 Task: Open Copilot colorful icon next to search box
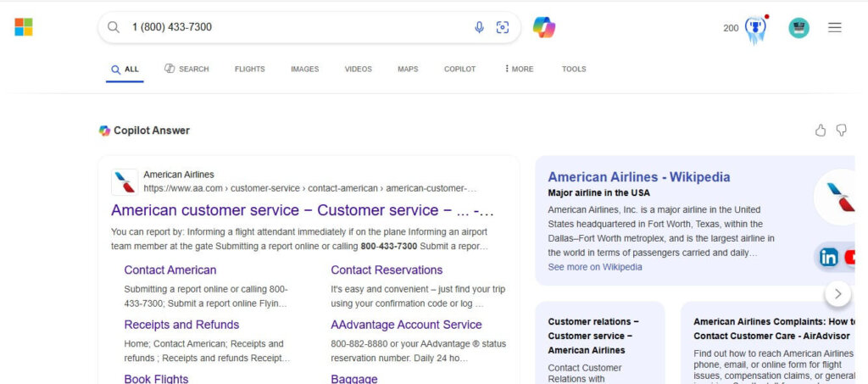coord(544,27)
